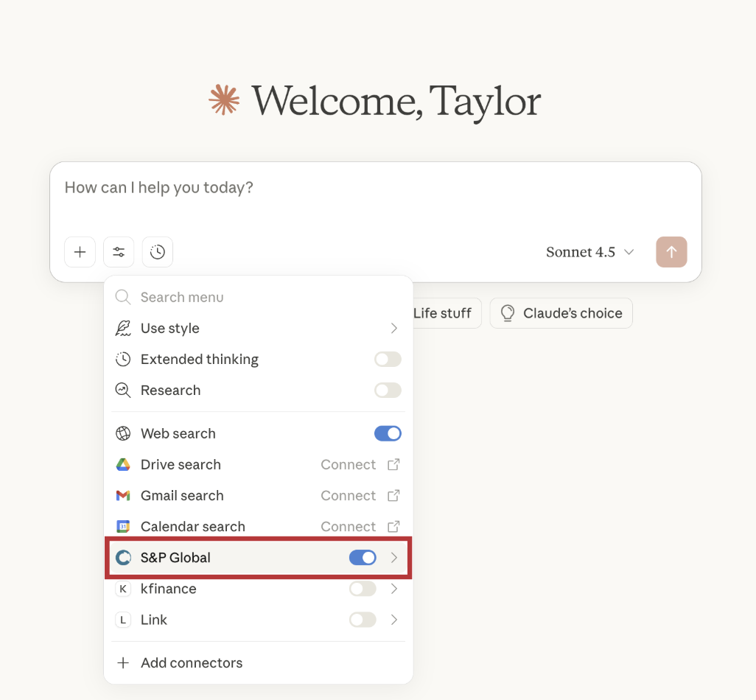Click Connect next to Gmail search
Viewport: 756px width, 700px height.
[x=349, y=495]
